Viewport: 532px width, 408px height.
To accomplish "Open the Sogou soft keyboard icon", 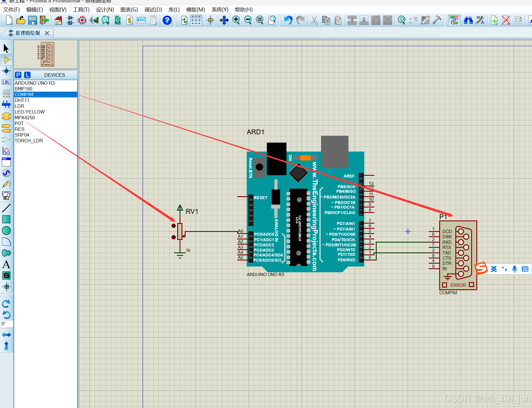I will click(x=525, y=269).
